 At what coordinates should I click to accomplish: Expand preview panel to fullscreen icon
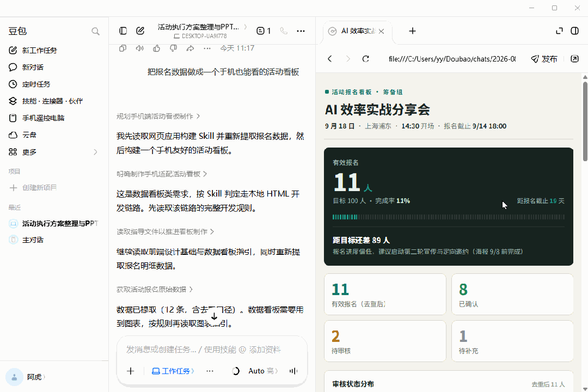pos(559,30)
